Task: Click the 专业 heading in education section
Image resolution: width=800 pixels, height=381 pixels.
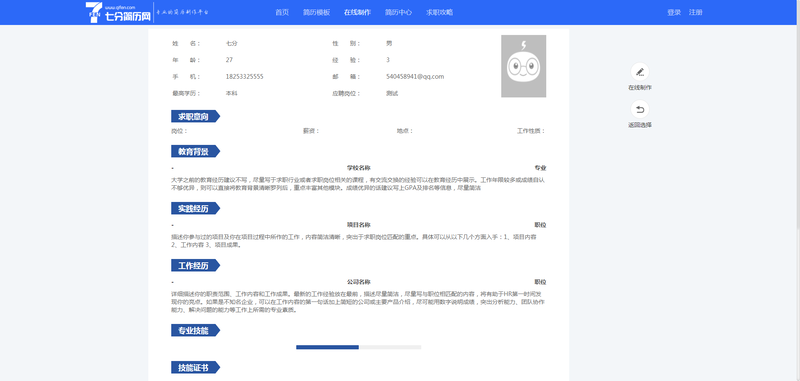Action: pos(540,167)
